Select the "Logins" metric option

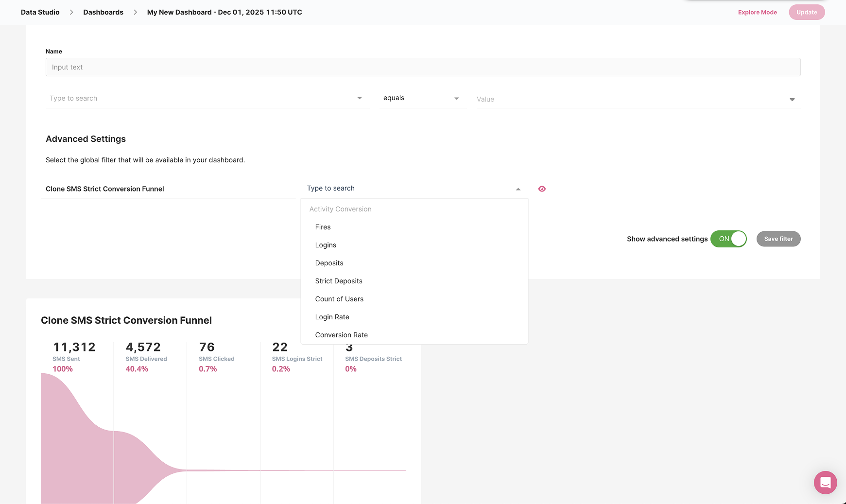326,245
